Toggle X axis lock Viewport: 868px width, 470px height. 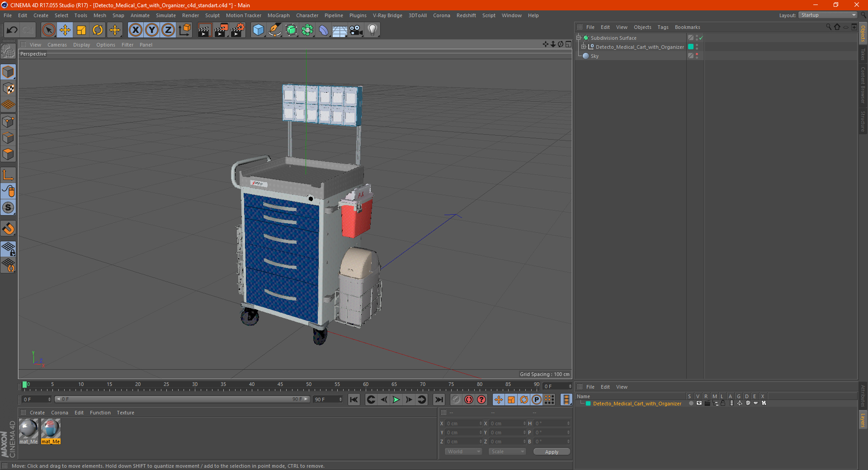click(135, 30)
